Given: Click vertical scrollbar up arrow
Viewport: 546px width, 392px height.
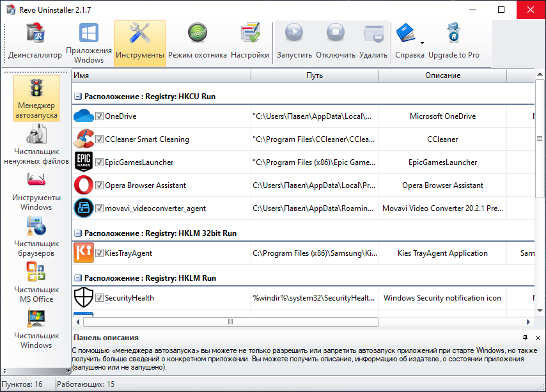Looking at the screenshot, I should click(x=540, y=74).
